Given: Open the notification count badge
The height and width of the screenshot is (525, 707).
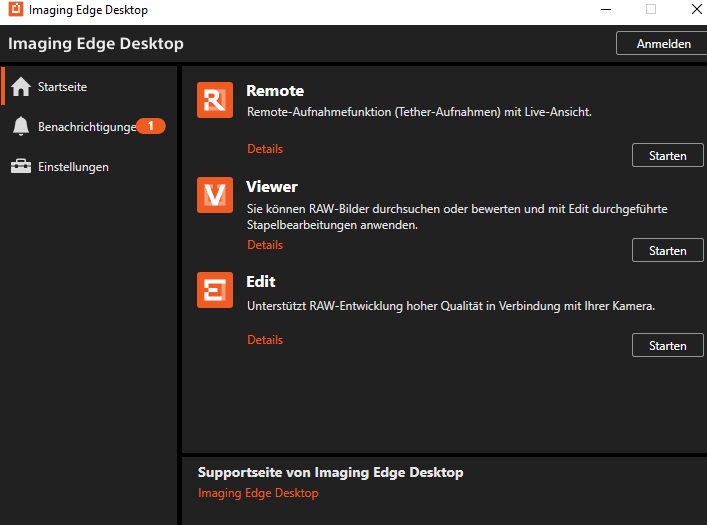Looking at the screenshot, I should (x=151, y=126).
